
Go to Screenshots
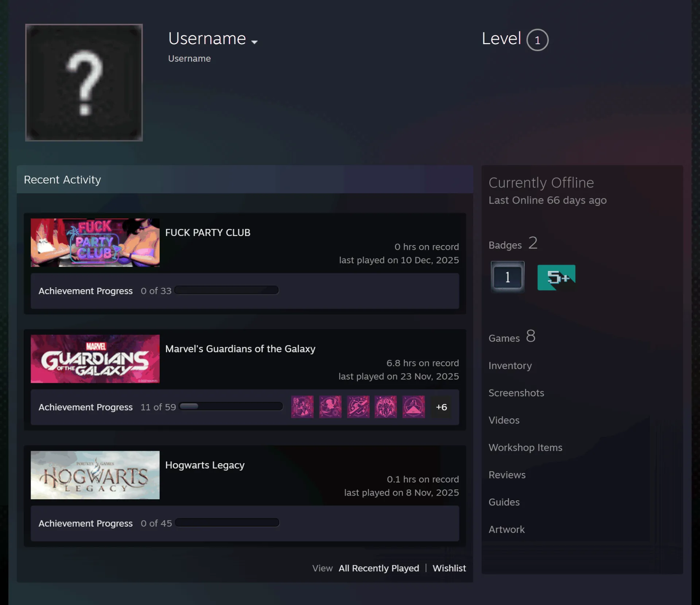(516, 393)
